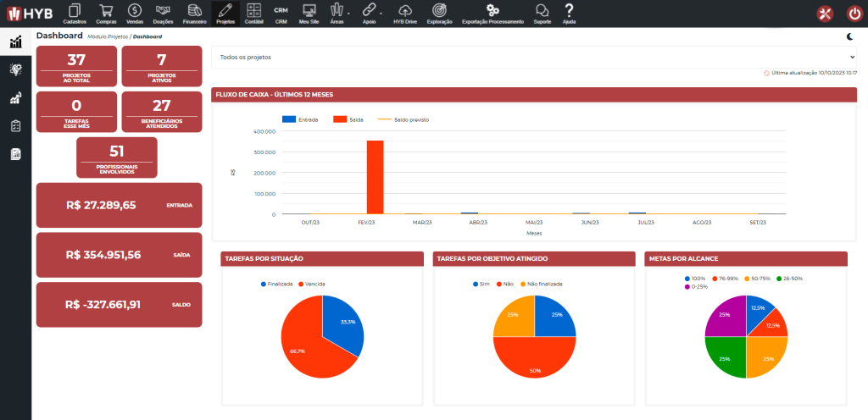Open the HYB Drive cloud icon
868x420 pixels.
405,13
